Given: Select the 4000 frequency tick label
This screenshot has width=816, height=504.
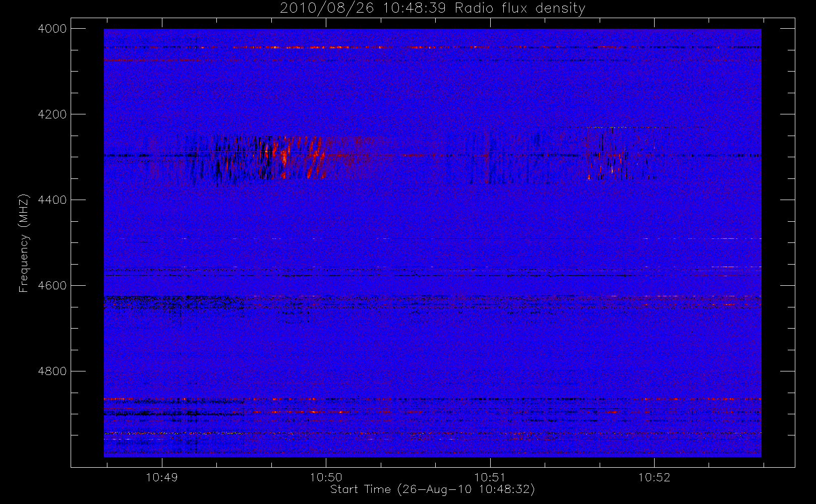Looking at the screenshot, I should click(52, 29).
